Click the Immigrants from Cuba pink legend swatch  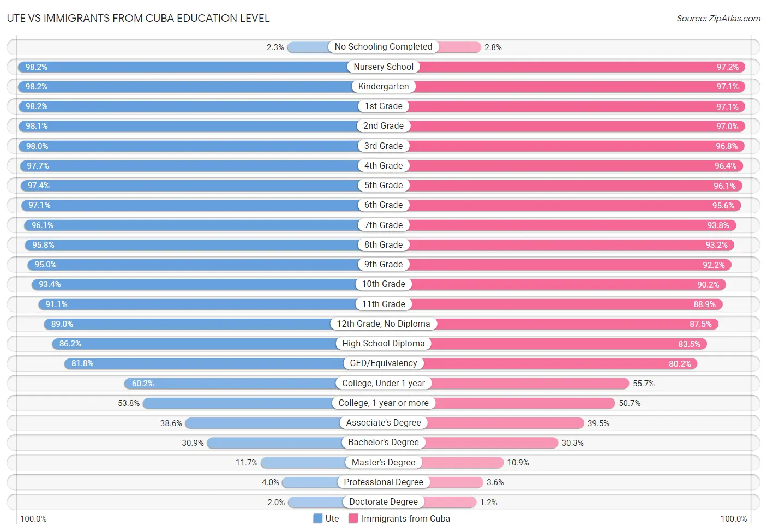(x=353, y=518)
